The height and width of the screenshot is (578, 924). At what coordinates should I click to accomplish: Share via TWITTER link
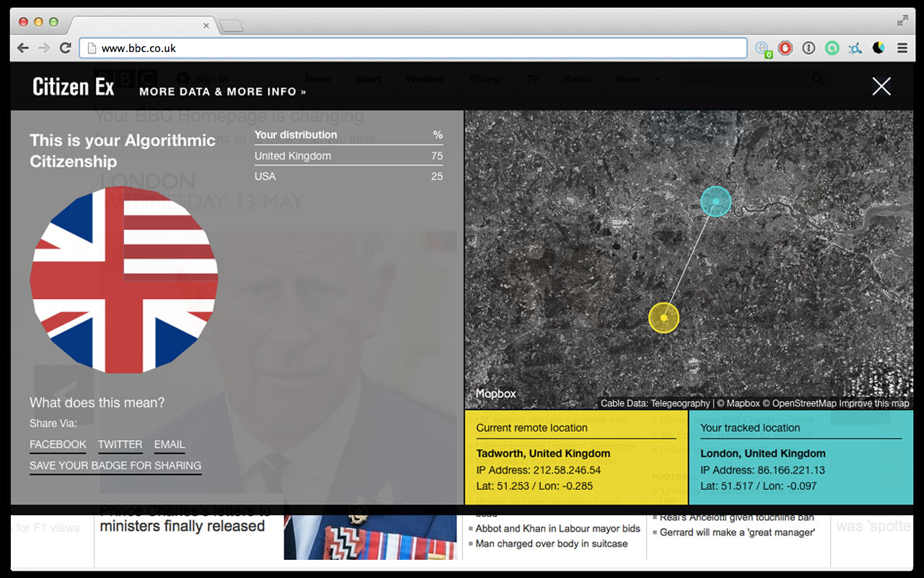120,444
